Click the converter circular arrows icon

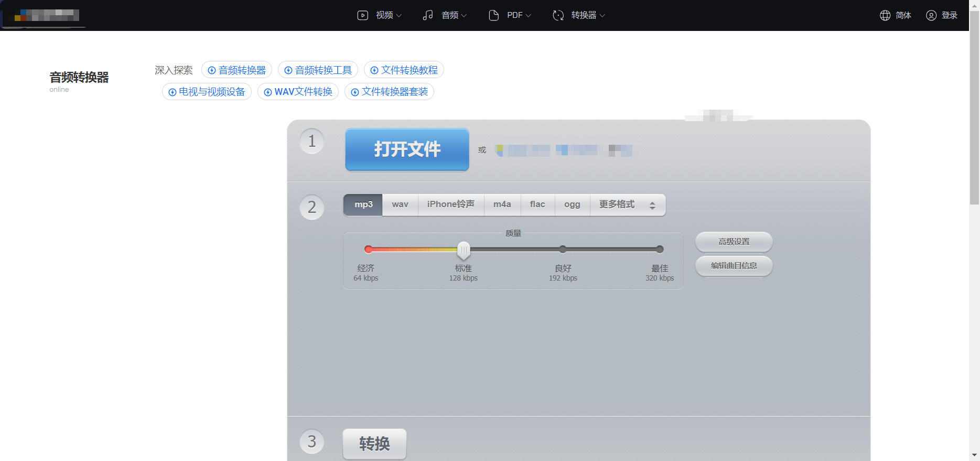558,15
